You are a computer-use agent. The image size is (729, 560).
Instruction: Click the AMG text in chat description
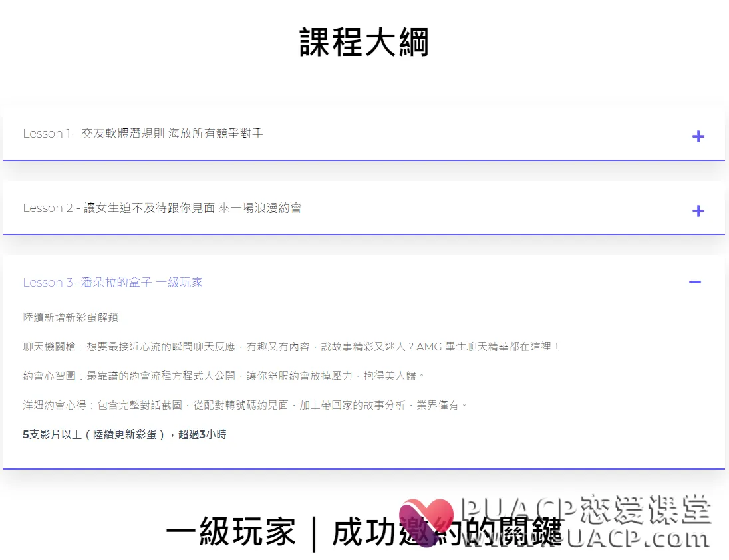tap(428, 347)
